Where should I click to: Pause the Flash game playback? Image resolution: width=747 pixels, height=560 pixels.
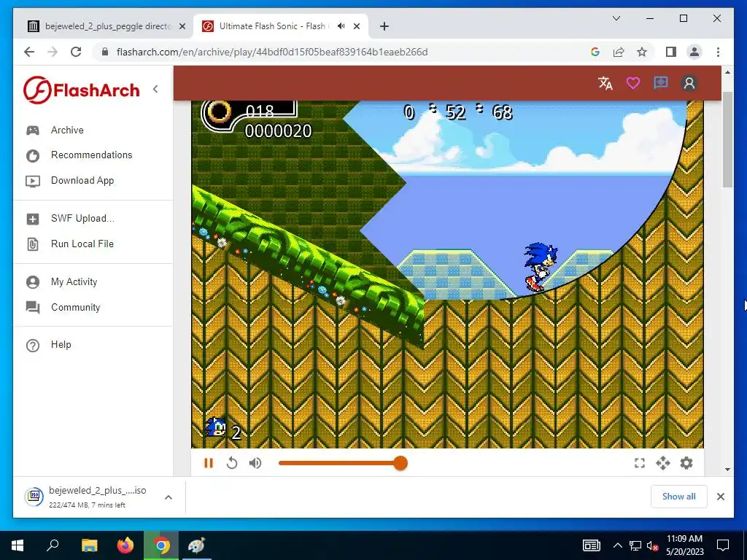coord(208,463)
